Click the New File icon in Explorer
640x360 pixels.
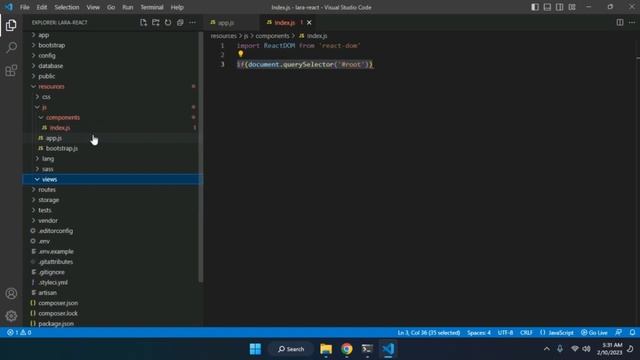tap(143, 22)
